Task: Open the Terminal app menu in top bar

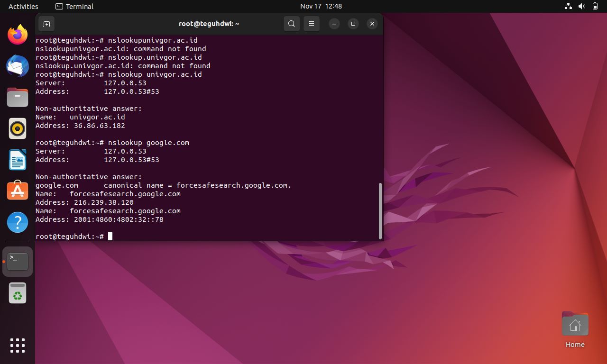Action: click(x=74, y=6)
